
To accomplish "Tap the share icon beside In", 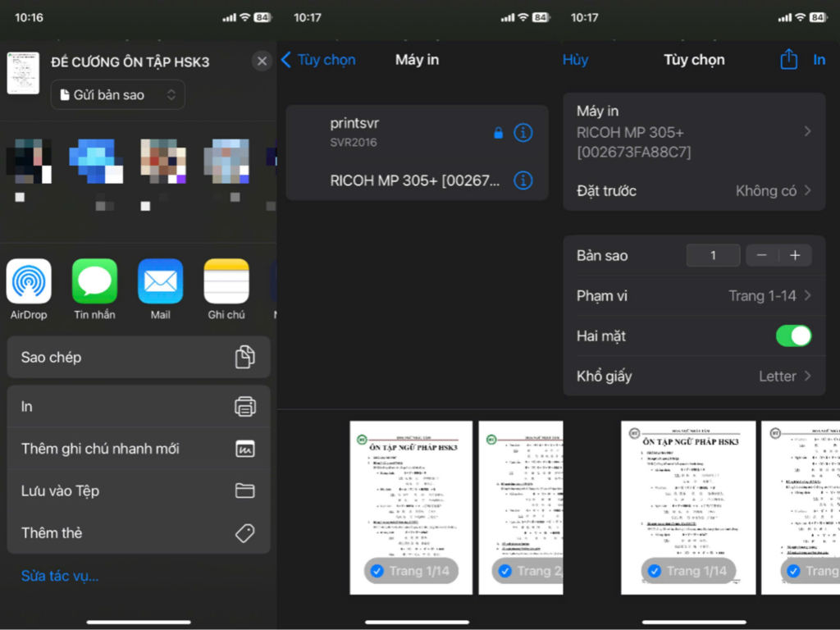I will (788, 60).
